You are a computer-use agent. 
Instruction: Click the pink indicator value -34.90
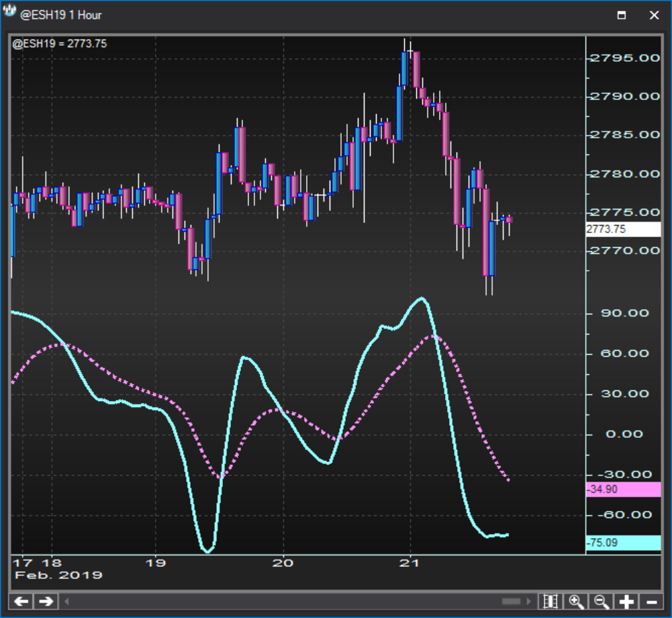(x=623, y=489)
